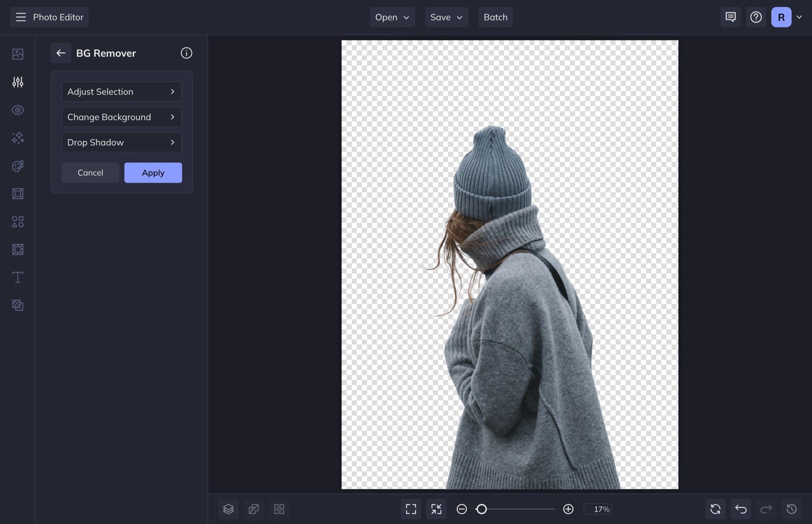Open the Frame tool panel
The width and height of the screenshot is (812, 524).
pos(17,193)
